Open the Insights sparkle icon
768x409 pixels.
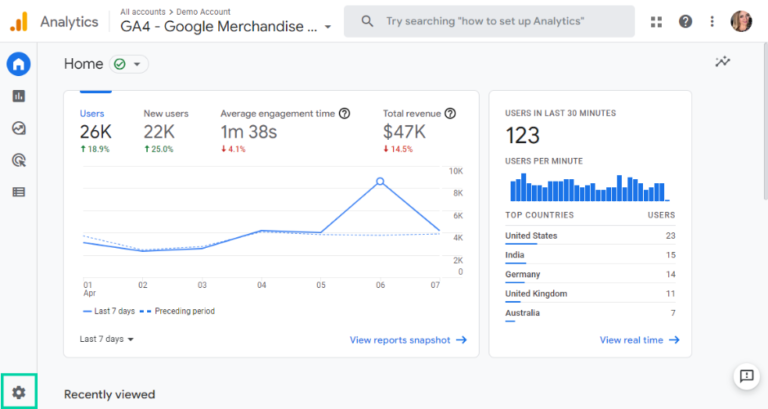pos(722,62)
